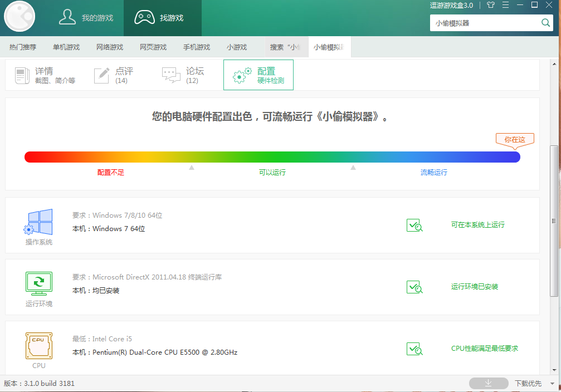Click the Pentium(R) Dual-Core CPU E5500 text

pos(165,352)
